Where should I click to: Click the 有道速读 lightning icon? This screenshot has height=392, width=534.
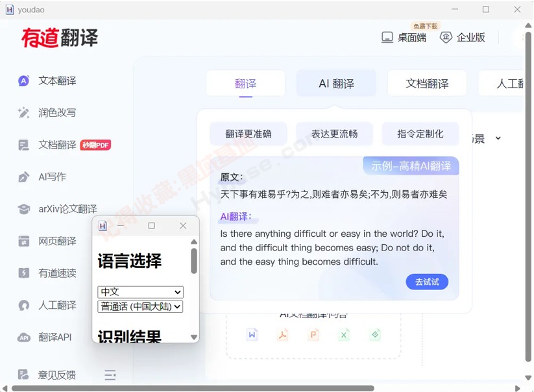[x=23, y=273]
